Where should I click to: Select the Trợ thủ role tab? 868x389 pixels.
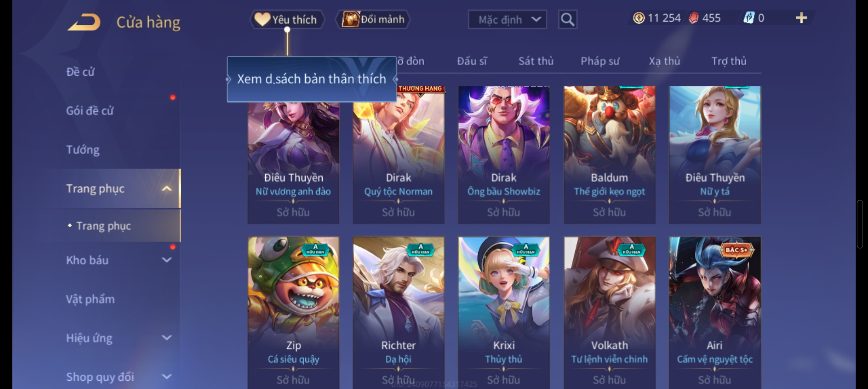pos(728,61)
